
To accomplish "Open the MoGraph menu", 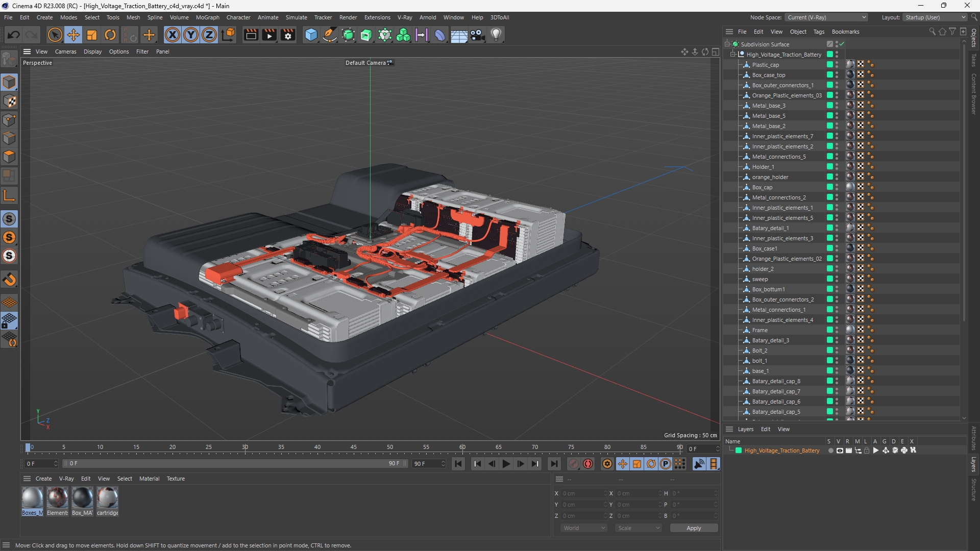I will coord(207,17).
